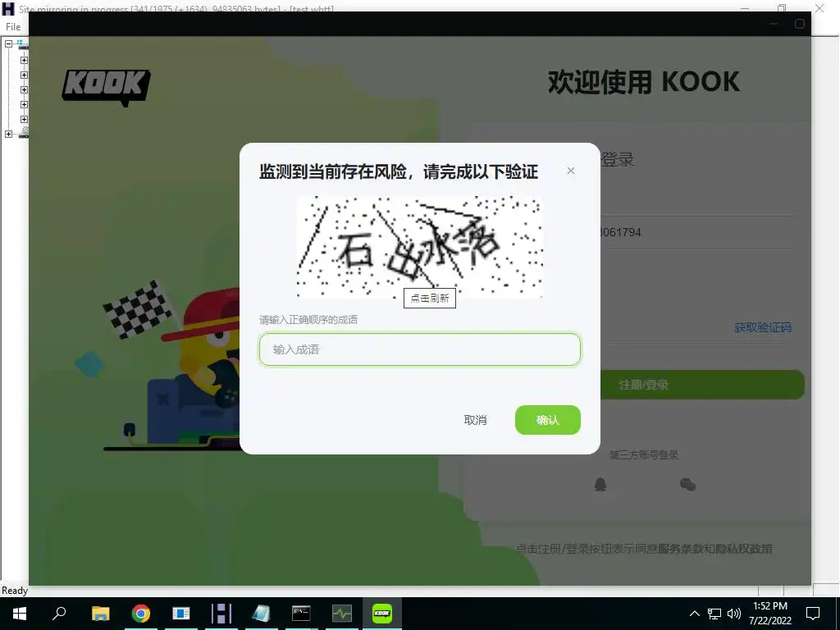This screenshot has width=840, height=630.
Task: Click the 取消 cancel button
Action: coord(475,420)
